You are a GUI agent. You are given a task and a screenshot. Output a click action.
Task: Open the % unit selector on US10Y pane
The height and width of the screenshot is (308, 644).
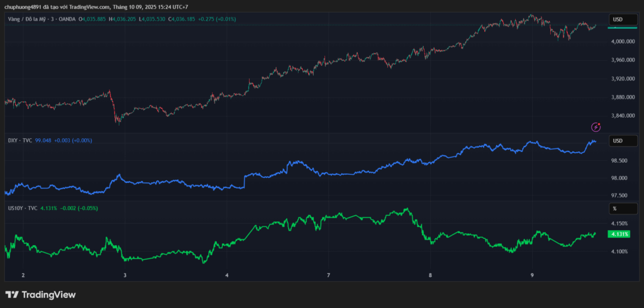pos(622,208)
